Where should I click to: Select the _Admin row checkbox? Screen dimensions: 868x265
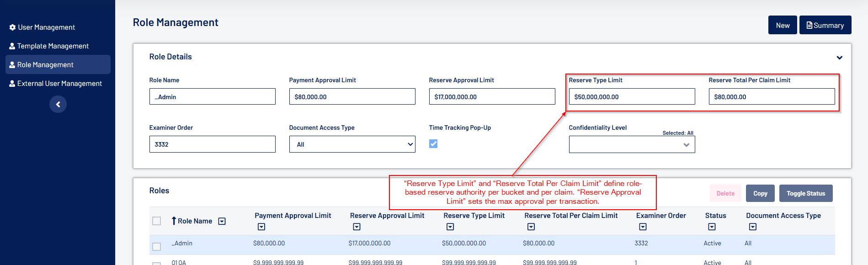point(157,247)
